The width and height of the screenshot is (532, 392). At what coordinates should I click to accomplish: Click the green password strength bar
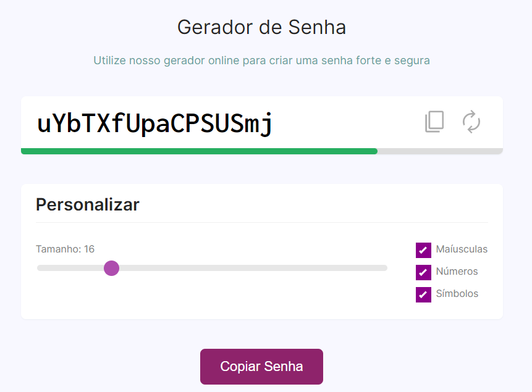199,151
